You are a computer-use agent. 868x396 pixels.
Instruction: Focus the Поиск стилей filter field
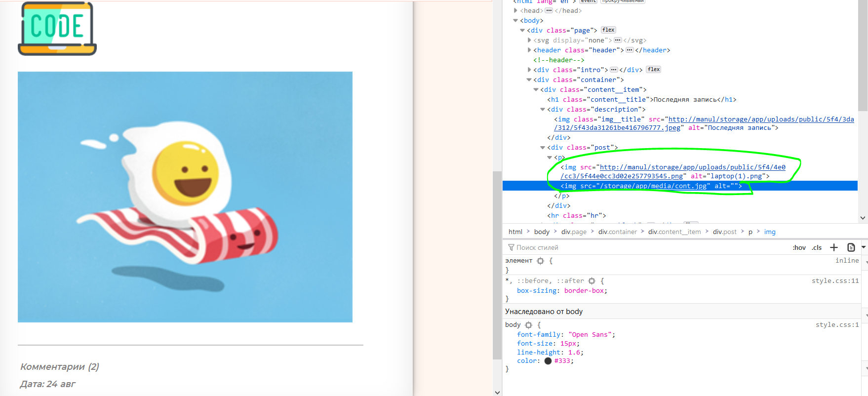click(647, 247)
